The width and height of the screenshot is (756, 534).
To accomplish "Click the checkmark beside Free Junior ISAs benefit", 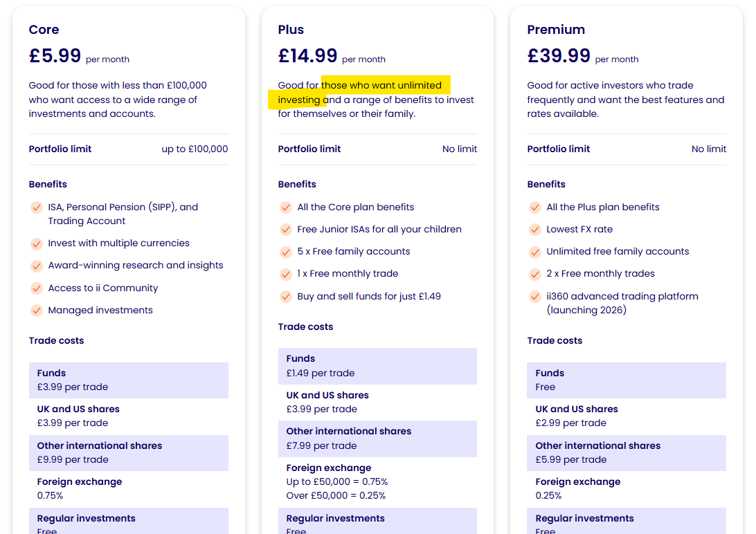I will point(286,230).
